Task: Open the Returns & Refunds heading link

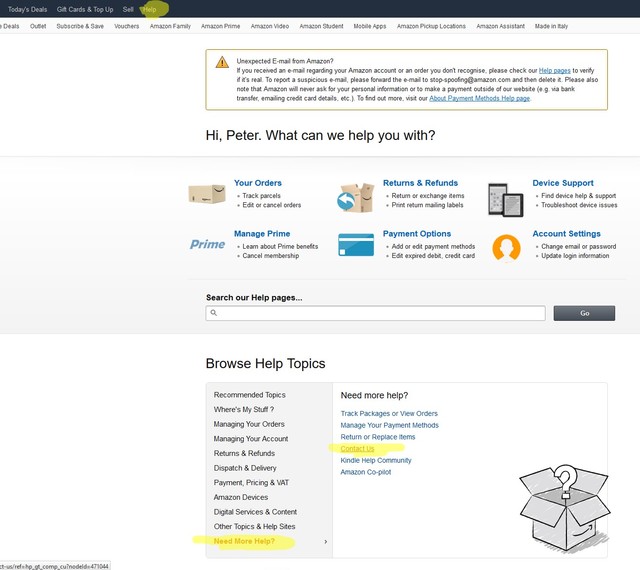Action: pos(420,183)
